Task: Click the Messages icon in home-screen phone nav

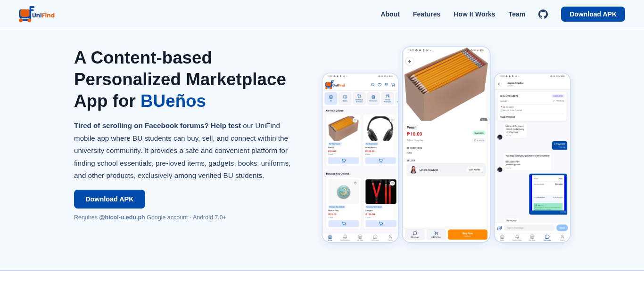Action: coord(375,237)
